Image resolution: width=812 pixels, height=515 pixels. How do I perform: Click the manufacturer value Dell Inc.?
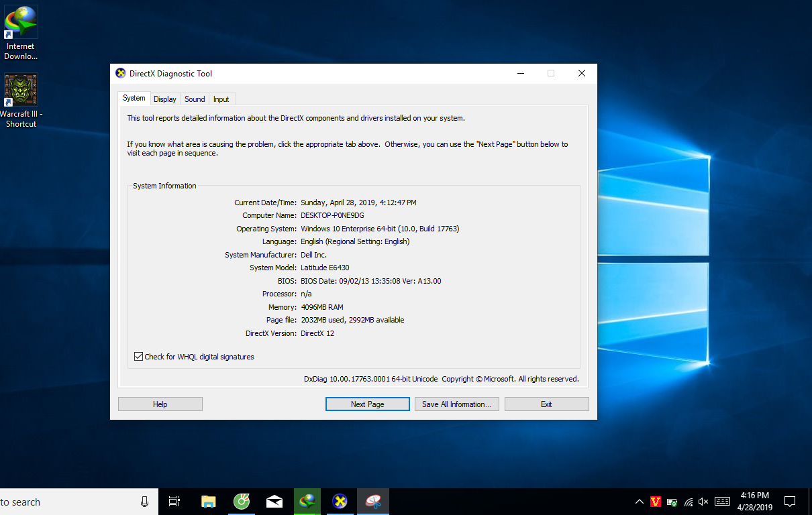pos(313,255)
